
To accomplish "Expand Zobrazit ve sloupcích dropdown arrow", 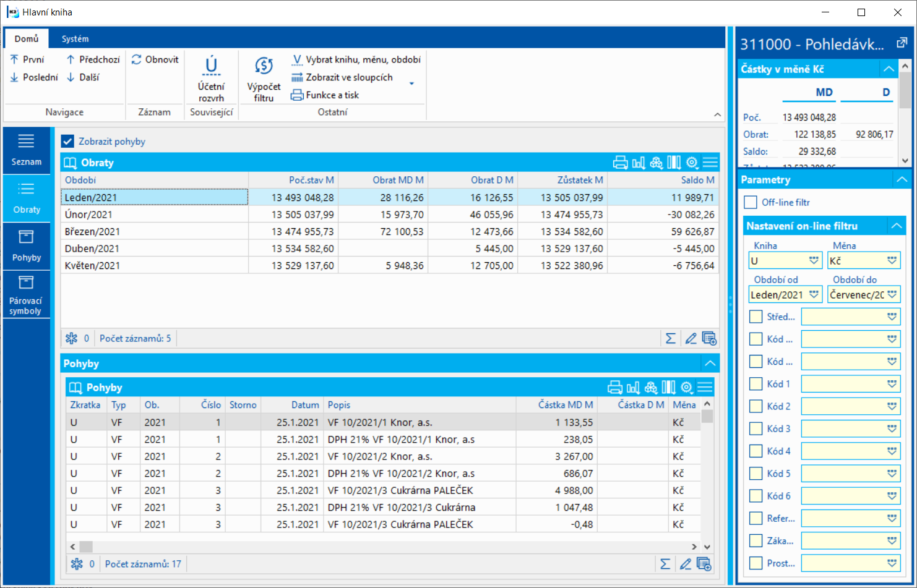I will [x=411, y=83].
